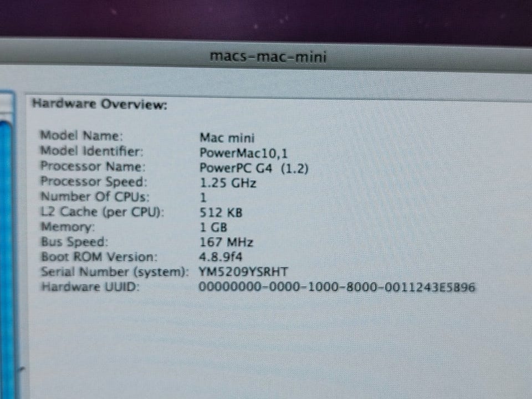Click the Hardware UUID label
The width and height of the screenshot is (532, 399).
90,287
